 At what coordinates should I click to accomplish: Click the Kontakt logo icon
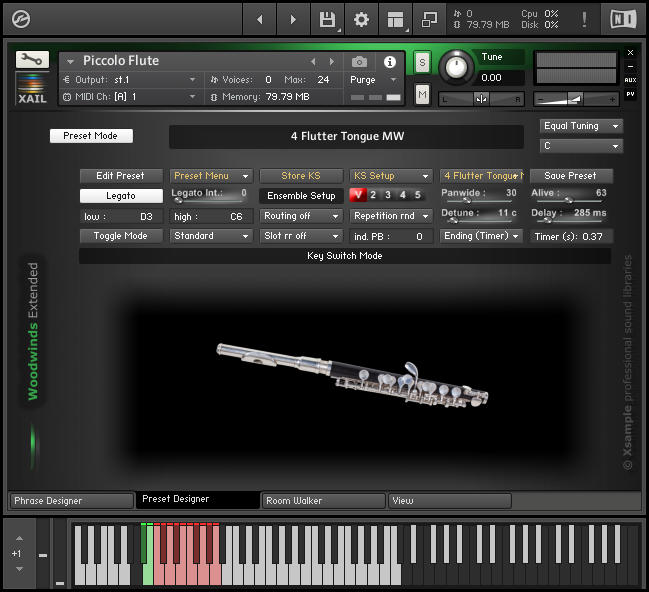[21, 19]
